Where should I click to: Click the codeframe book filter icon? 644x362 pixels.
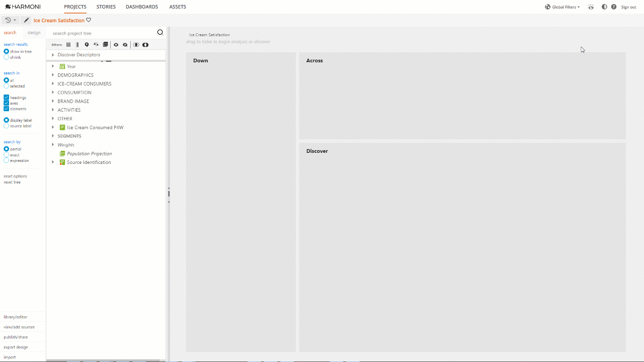(x=105, y=45)
